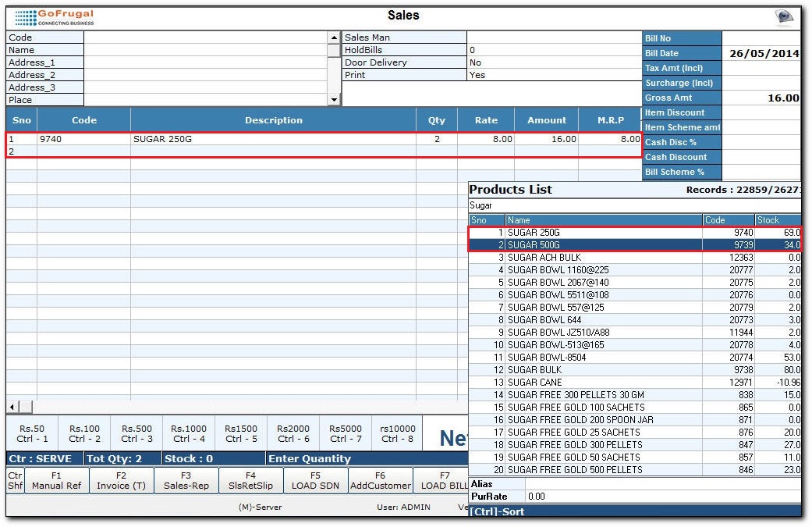Click the GoFrugal logo
Viewport: 812px width, 527px height.
[x=53, y=17]
